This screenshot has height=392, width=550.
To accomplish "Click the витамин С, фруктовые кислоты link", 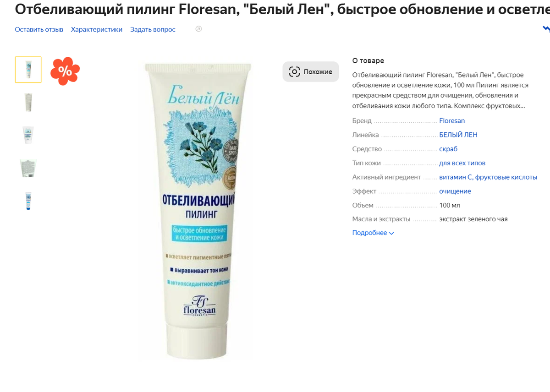I will (x=488, y=177).
